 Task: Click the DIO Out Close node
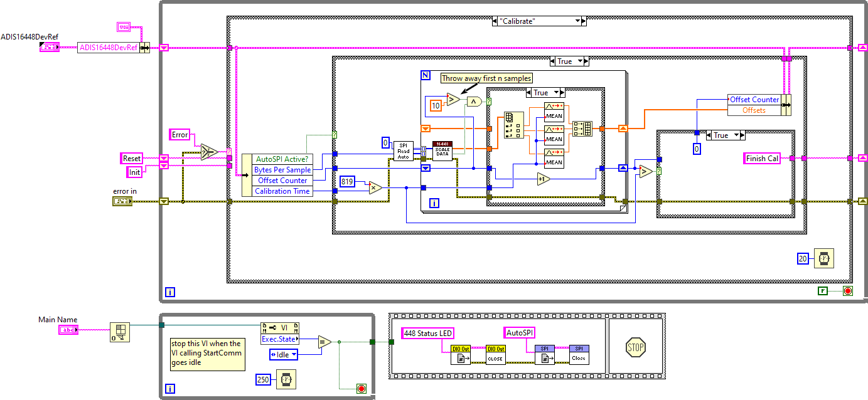pos(495,355)
